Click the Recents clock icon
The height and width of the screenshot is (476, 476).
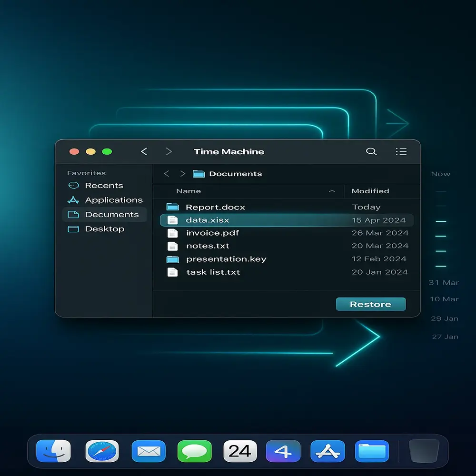click(x=73, y=186)
